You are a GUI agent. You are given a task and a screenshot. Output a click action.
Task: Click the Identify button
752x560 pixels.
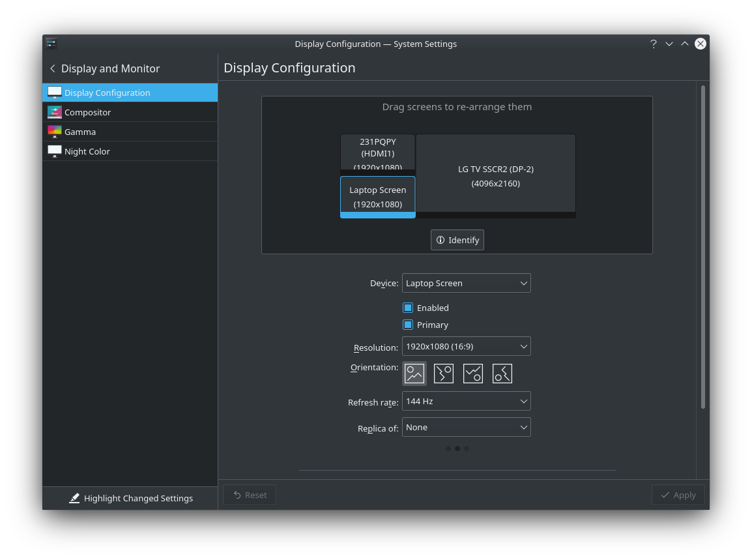tap(457, 240)
